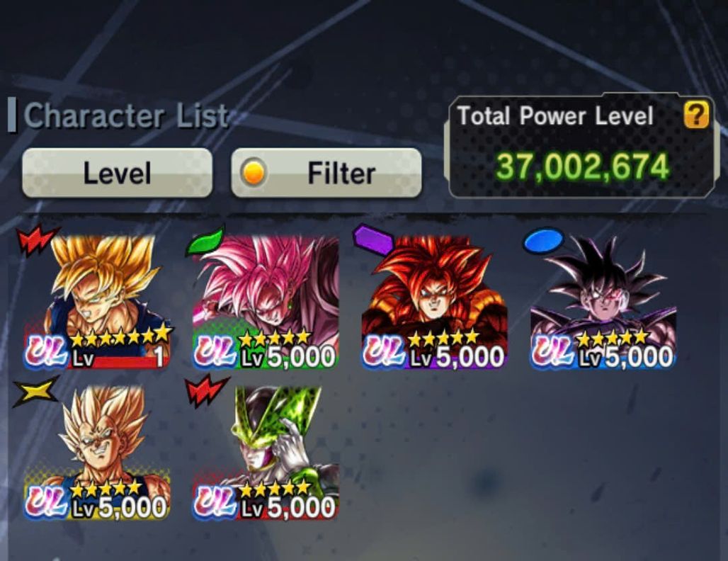
Task: Select the pink-haired Goku Black Rosé character
Action: pos(266,302)
